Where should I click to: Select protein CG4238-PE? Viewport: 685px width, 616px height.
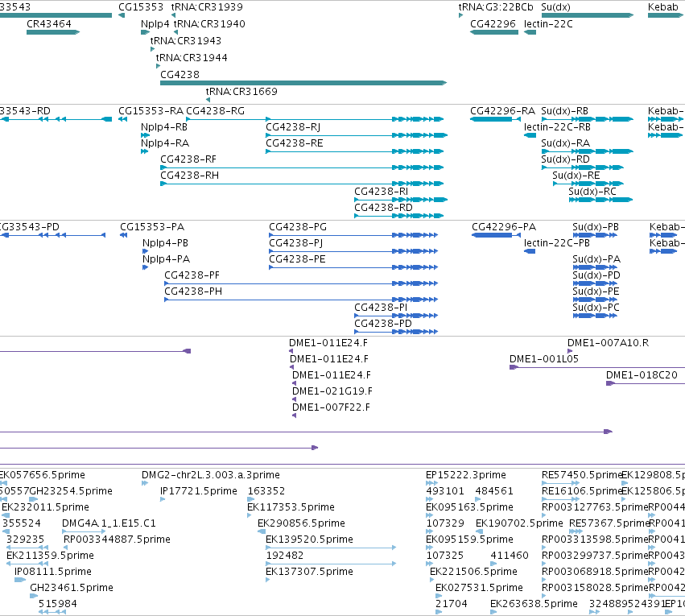(297, 259)
